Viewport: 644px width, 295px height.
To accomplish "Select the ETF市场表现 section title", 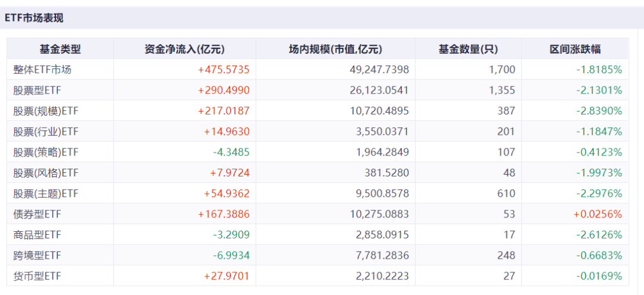I will click(35, 18).
